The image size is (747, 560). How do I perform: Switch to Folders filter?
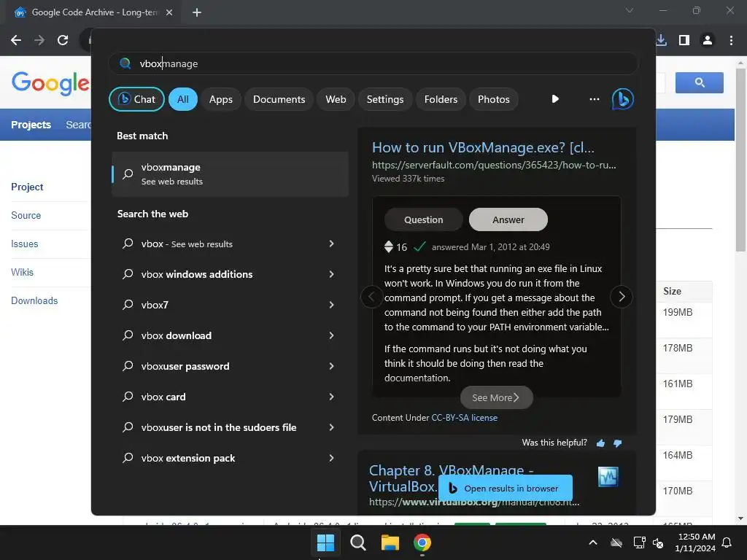441,99
